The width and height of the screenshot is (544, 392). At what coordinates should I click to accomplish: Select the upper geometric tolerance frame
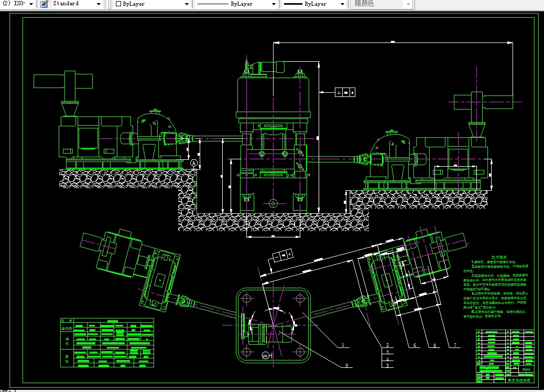(345, 92)
